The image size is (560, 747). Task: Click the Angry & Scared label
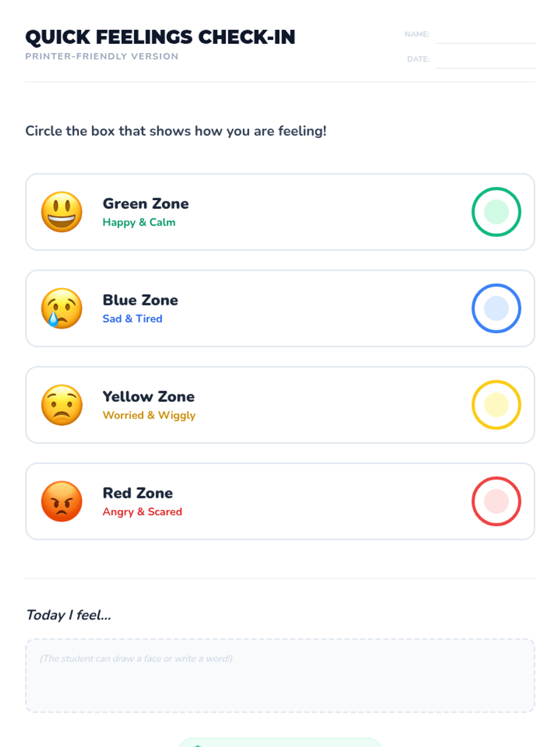(x=142, y=512)
